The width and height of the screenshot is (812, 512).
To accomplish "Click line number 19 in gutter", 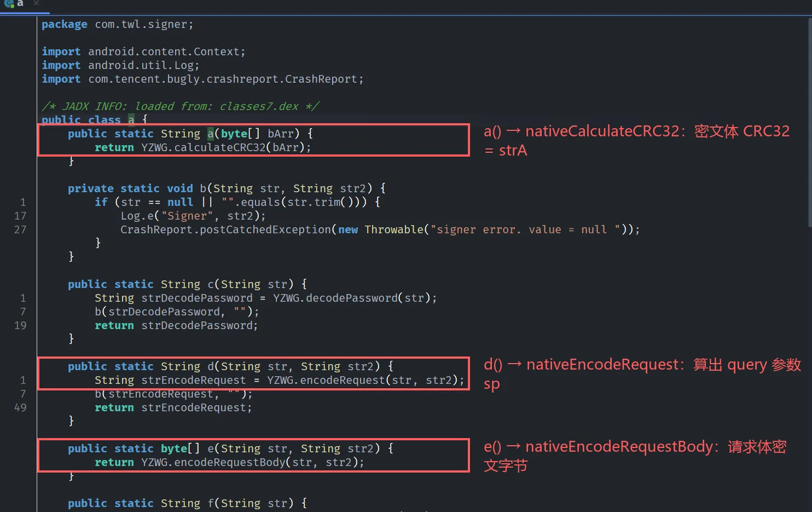I will tap(20, 325).
